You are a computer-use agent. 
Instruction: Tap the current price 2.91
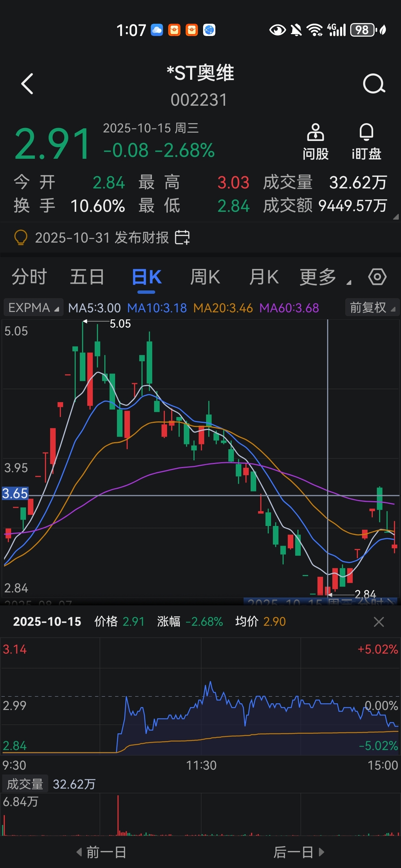pos(52,144)
